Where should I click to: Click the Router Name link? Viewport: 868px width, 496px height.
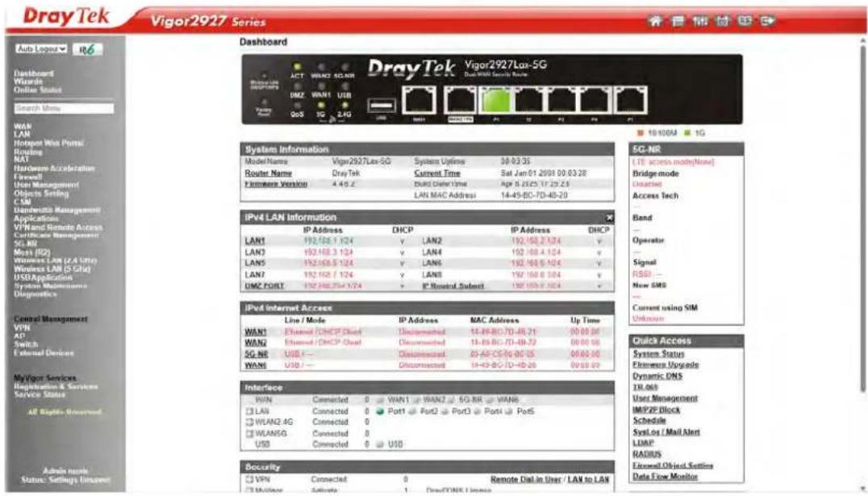(269, 173)
